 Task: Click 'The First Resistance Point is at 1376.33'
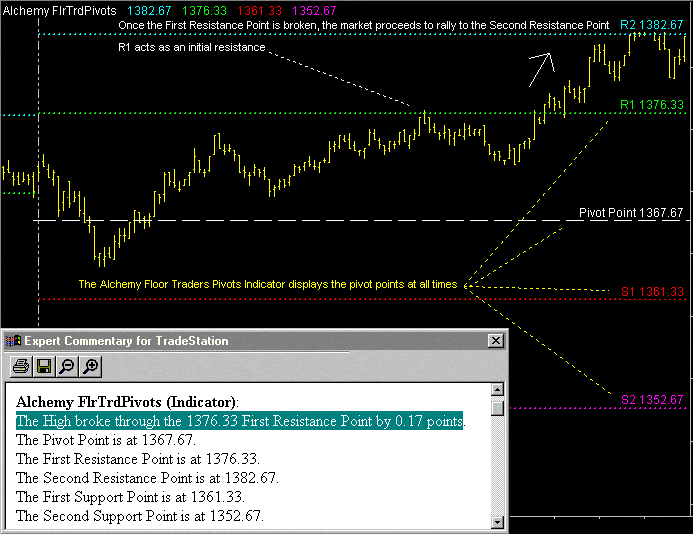click(137, 459)
